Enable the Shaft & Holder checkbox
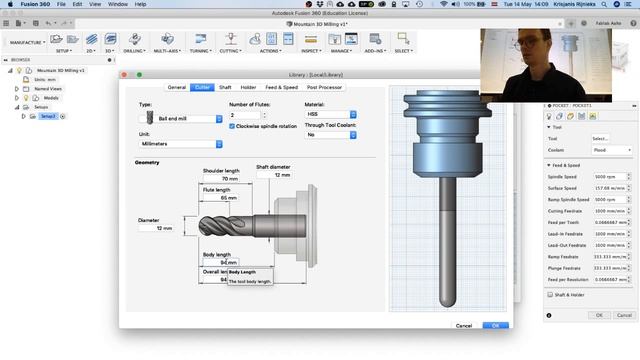This screenshot has width=640, height=360. click(550, 295)
